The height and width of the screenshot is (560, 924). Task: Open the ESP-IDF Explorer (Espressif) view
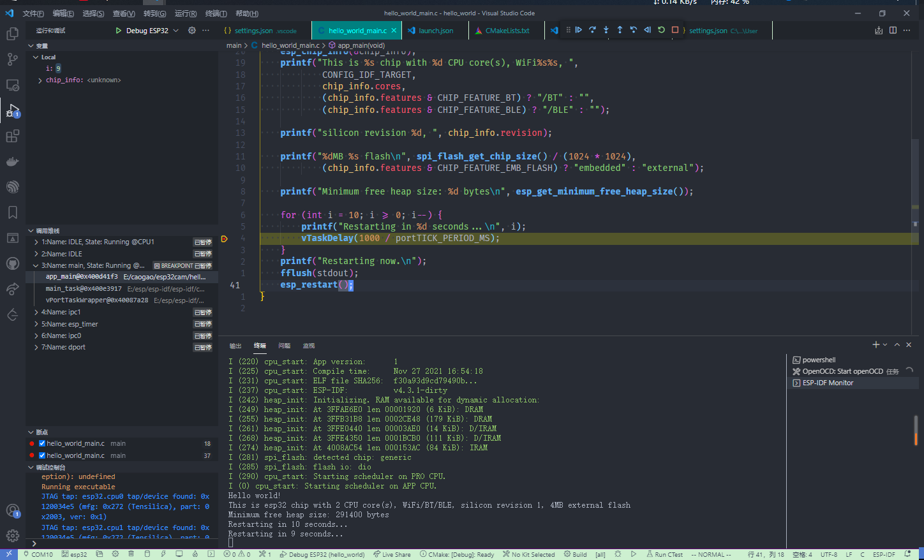pos(12,187)
